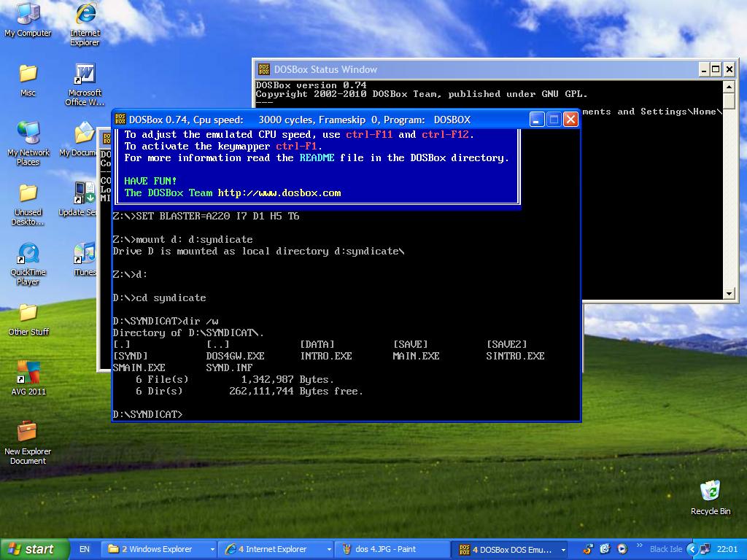Click MAIN.EXE in directory listing

(x=416, y=356)
